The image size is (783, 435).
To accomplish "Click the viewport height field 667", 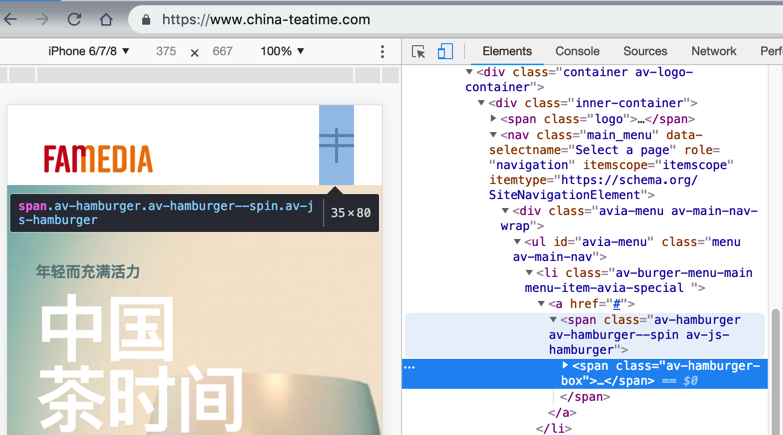I will [x=222, y=51].
